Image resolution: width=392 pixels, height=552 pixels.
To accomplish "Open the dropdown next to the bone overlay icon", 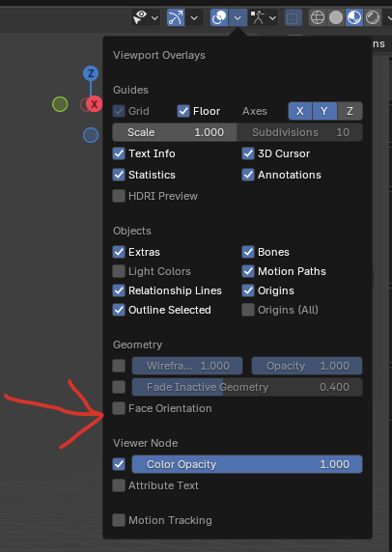I will [x=273, y=17].
